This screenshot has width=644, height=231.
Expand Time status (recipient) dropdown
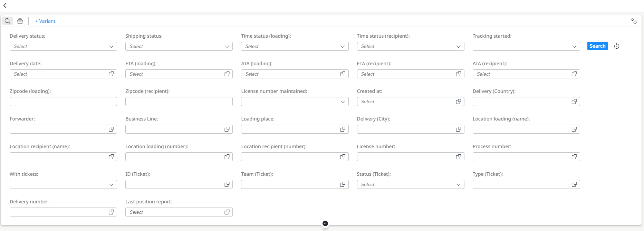(411, 46)
